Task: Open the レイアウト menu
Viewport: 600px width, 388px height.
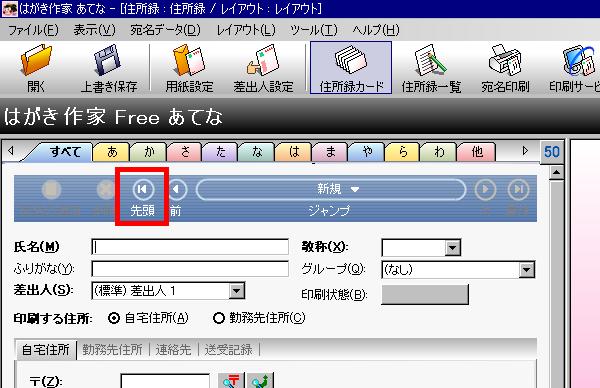Action: coord(246,30)
